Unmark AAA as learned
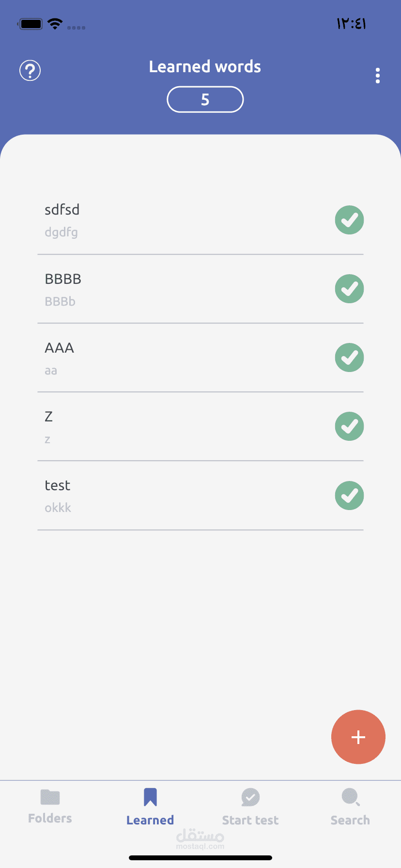401x868 pixels. point(349,357)
